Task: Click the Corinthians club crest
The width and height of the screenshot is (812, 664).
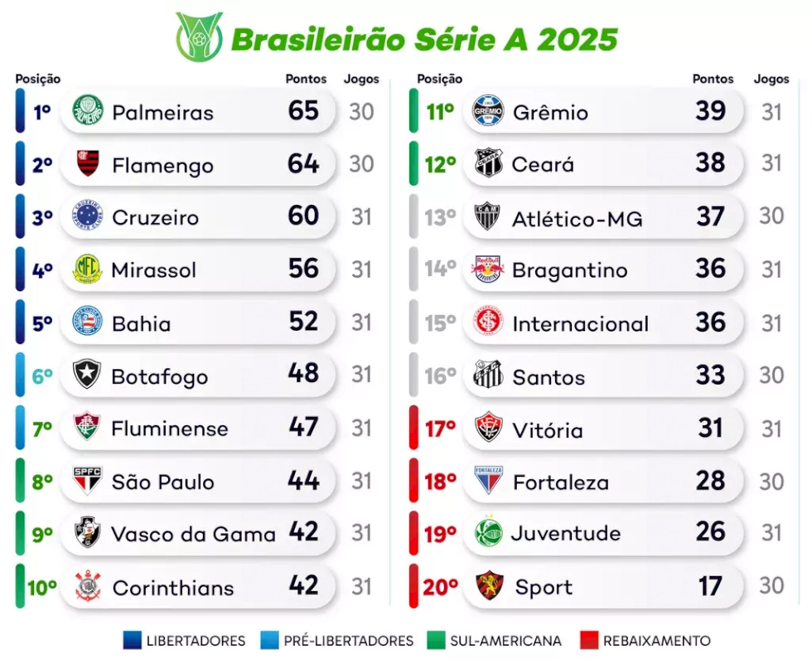Action: [x=87, y=586]
